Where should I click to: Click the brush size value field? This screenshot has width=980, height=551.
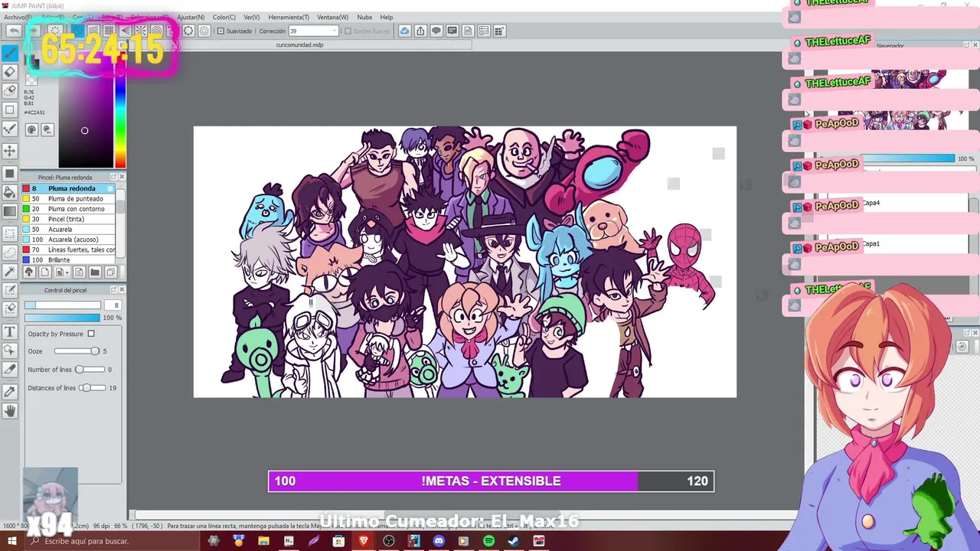click(x=112, y=305)
